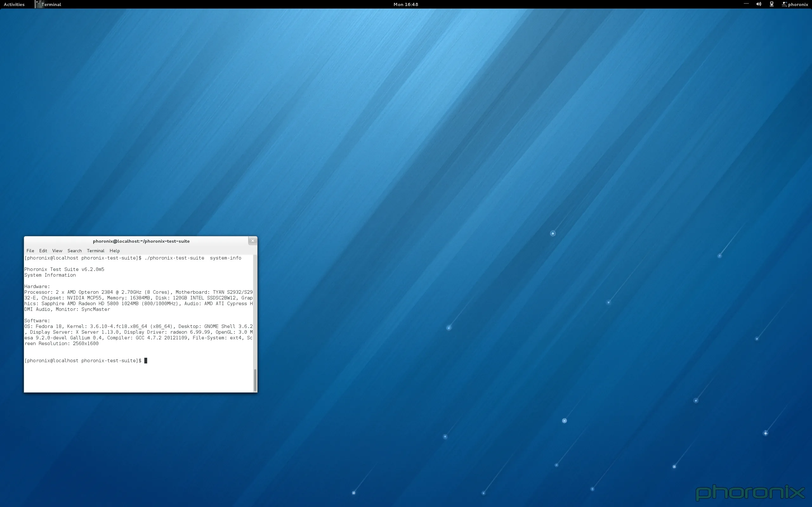Open the Activities overview

[14, 4]
